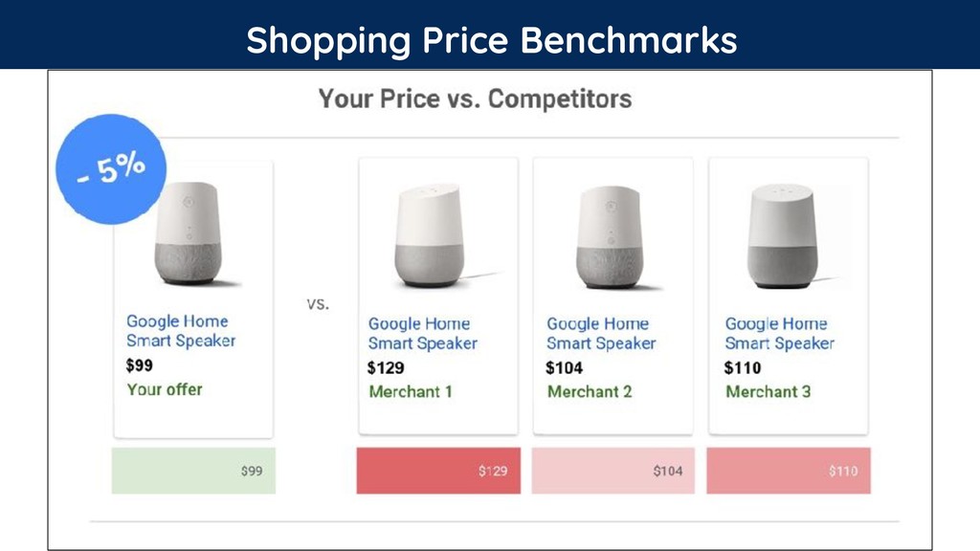Open Merchant 2 Google Home Smart Speaker link
The height and width of the screenshot is (551, 980).
[x=601, y=333]
